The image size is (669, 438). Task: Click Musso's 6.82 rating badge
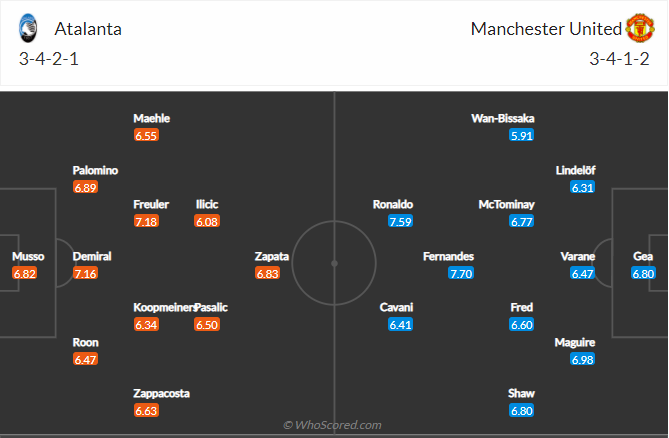[24, 273]
